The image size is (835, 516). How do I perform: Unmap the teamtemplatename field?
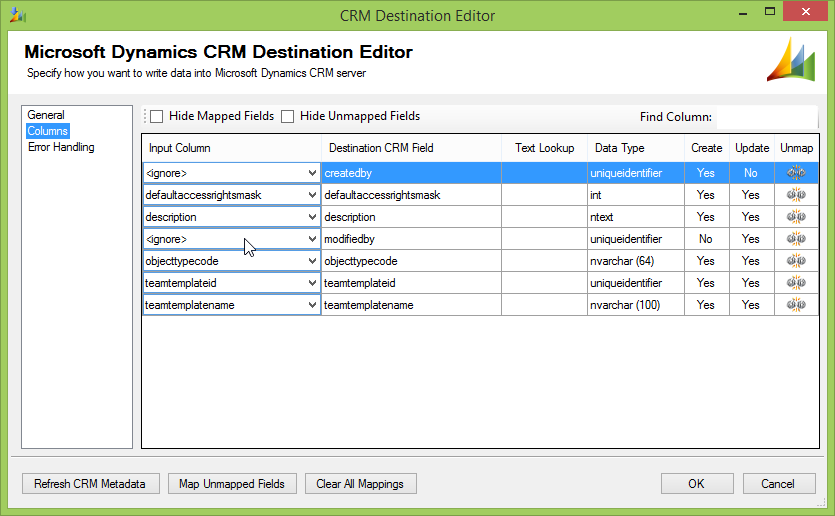[x=796, y=305]
